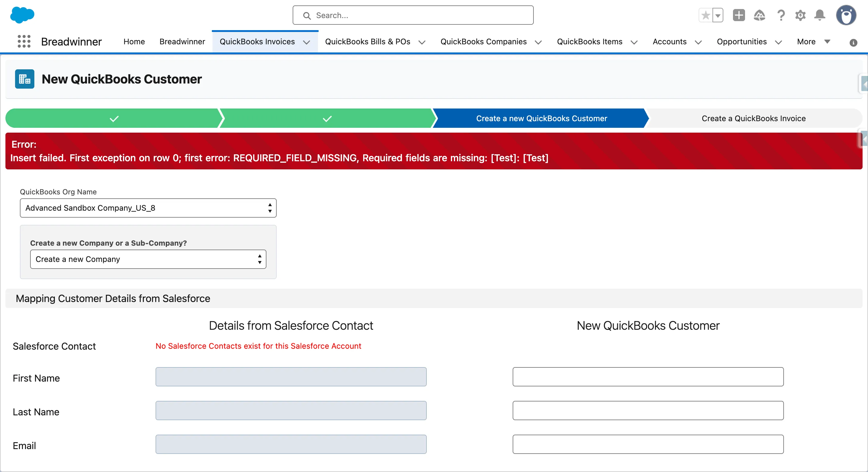868x472 pixels.
Task: Open the Global Actions plus icon
Action: (x=739, y=15)
